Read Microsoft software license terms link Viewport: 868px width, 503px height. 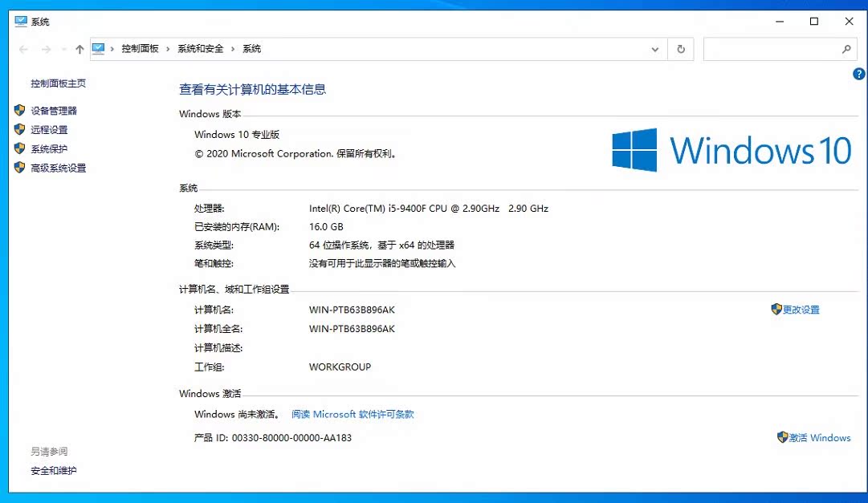[352, 415]
